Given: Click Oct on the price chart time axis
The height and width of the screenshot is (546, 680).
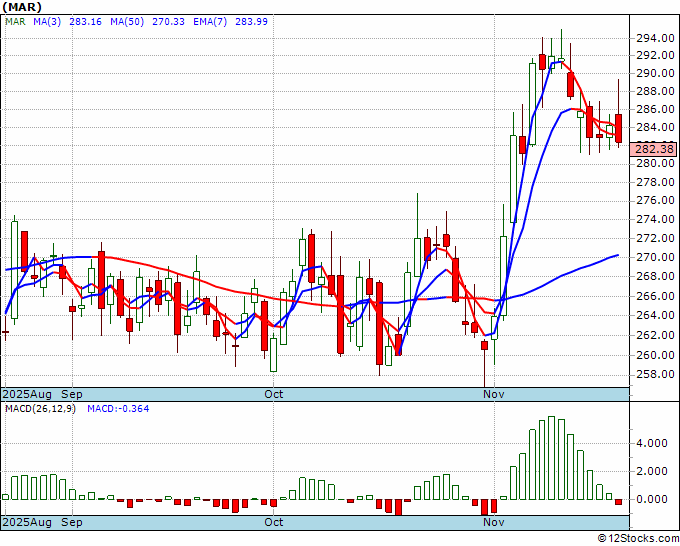Looking at the screenshot, I should point(274,394).
